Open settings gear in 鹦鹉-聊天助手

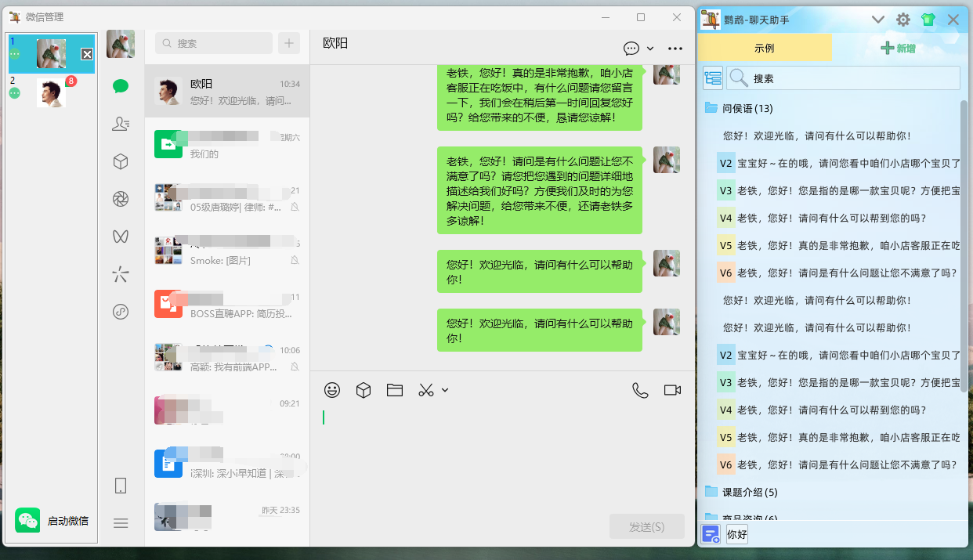click(902, 19)
